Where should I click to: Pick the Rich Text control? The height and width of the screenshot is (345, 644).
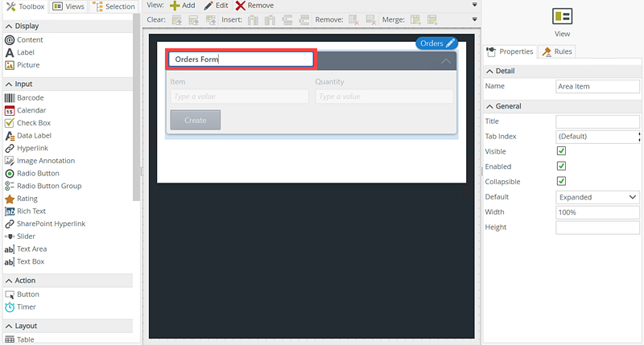(25, 212)
